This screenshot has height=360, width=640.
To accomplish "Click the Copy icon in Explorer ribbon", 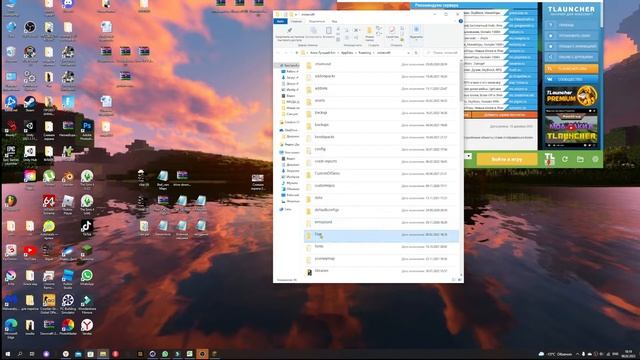I will coord(313,31).
